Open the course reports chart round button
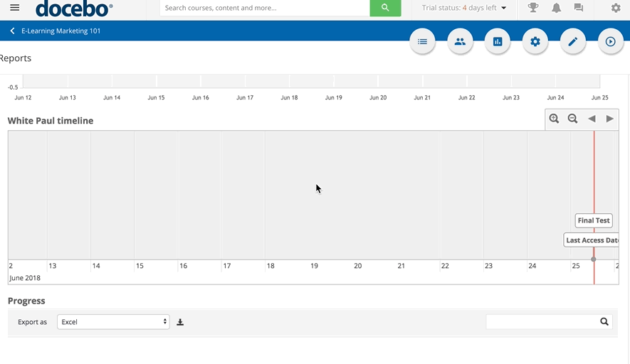Viewport: 630px width, 364px height. pos(498,41)
